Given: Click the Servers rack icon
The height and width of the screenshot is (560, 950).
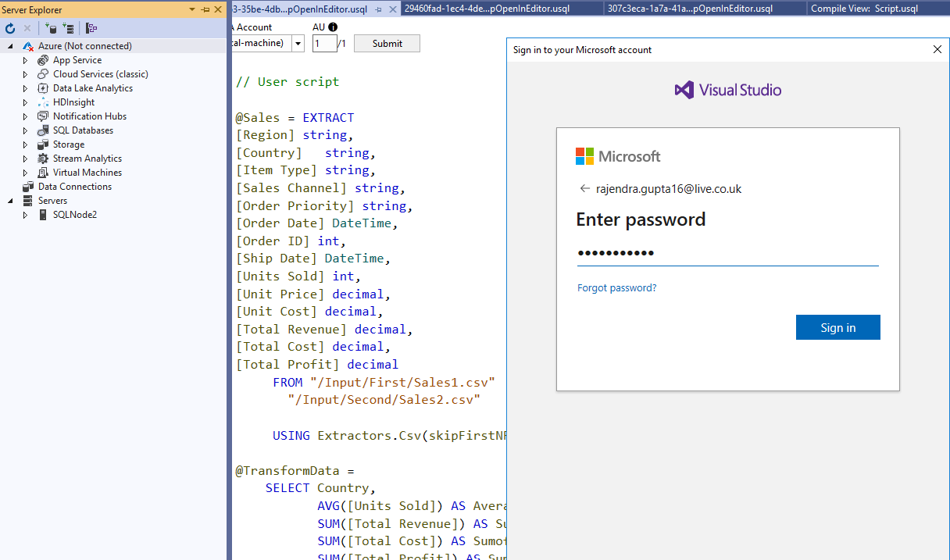Looking at the screenshot, I should 29,201.
